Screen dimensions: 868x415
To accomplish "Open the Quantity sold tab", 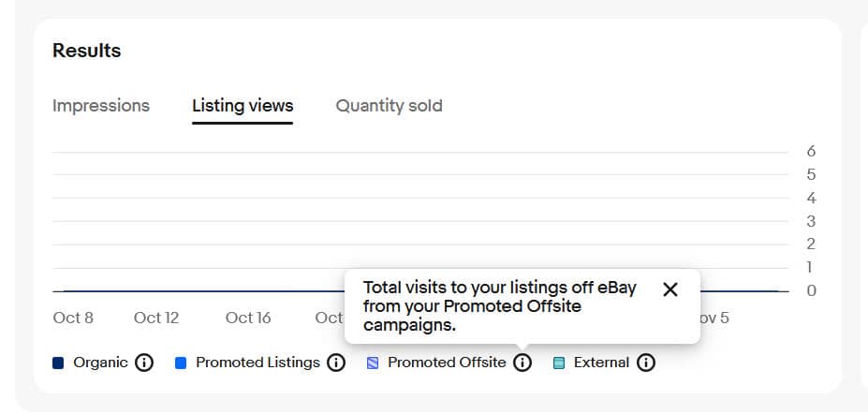I will coord(389,106).
